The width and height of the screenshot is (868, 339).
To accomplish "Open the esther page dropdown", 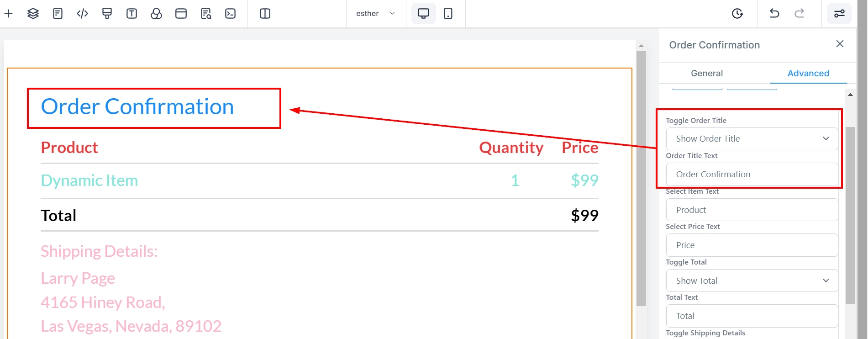I will click(x=375, y=14).
